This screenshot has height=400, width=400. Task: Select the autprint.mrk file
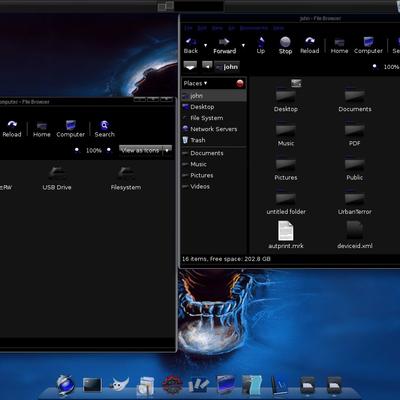pos(286,235)
